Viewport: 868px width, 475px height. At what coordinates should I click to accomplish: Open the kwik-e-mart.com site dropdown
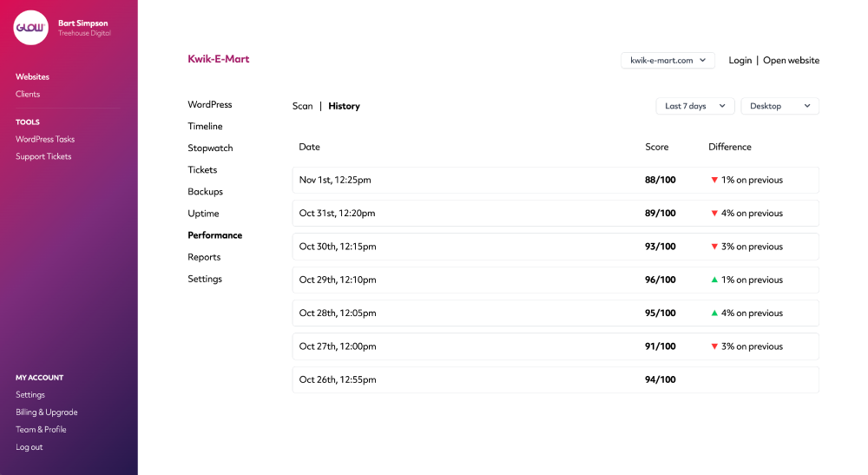pyautogui.click(x=667, y=60)
